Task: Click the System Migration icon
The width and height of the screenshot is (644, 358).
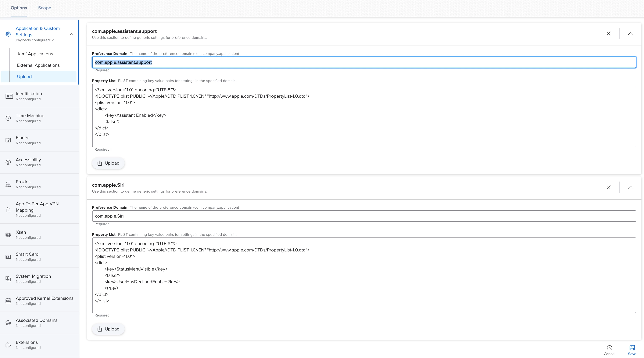Action: pos(8,279)
